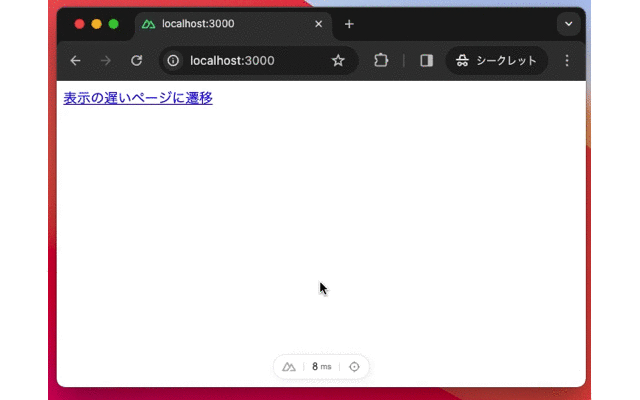Close the localhost:3000 tab

(x=318, y=24)
